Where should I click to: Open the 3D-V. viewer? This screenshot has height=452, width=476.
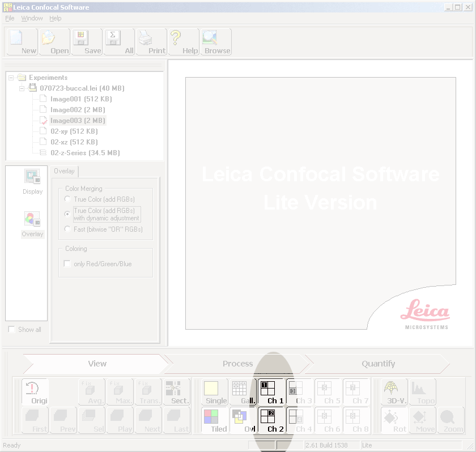click(x=394, y=392)
